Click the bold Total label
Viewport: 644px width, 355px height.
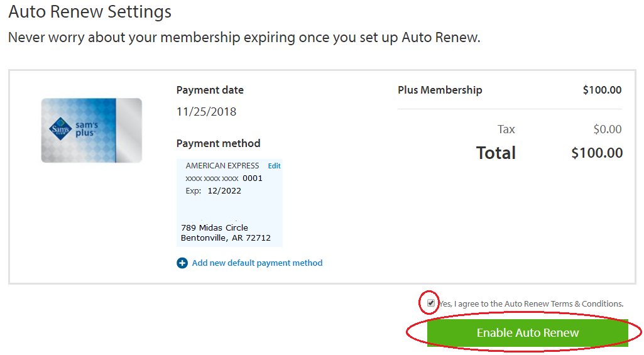click(496, 153)
